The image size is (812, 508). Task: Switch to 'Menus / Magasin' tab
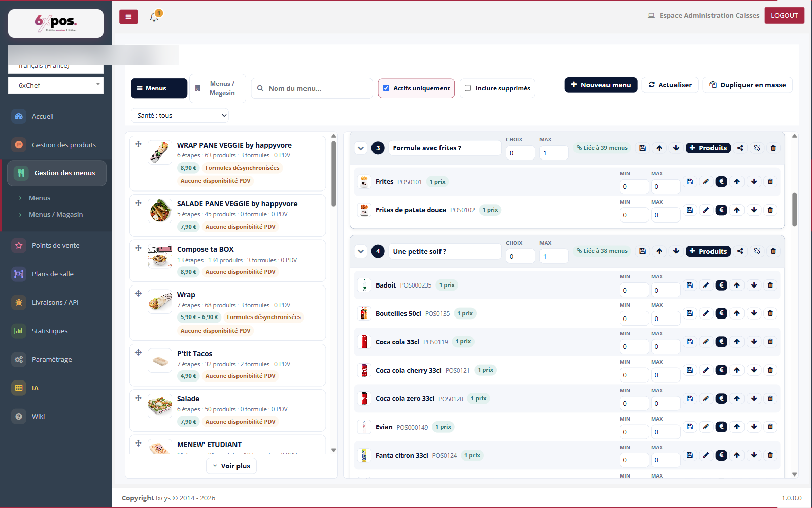(x=218, y=88)
